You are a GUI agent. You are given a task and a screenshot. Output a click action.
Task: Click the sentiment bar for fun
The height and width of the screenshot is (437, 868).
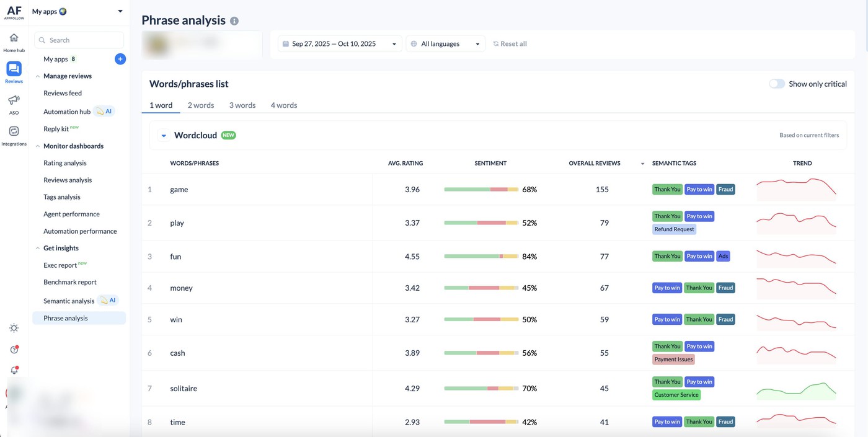(481, 257)
